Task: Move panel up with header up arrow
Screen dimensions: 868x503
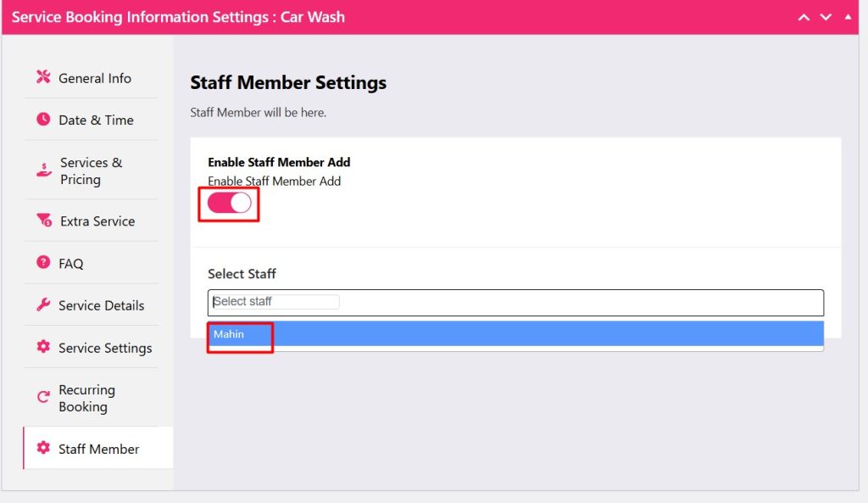Action: (x=804, y=17)
